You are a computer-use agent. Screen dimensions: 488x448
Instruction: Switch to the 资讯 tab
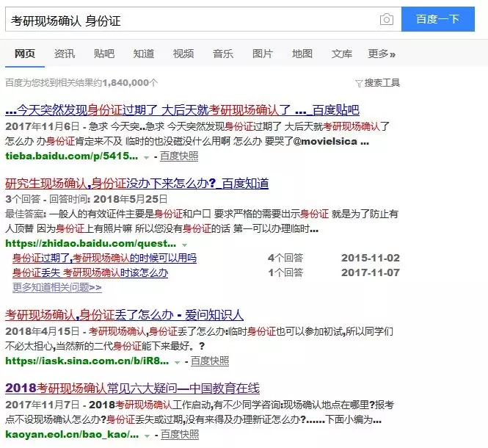[64, 54]
